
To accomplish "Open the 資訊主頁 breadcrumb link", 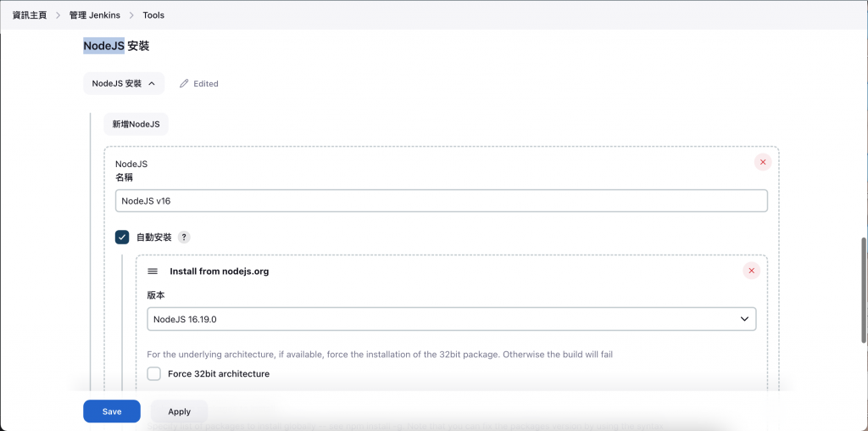I will click(30, 15).
